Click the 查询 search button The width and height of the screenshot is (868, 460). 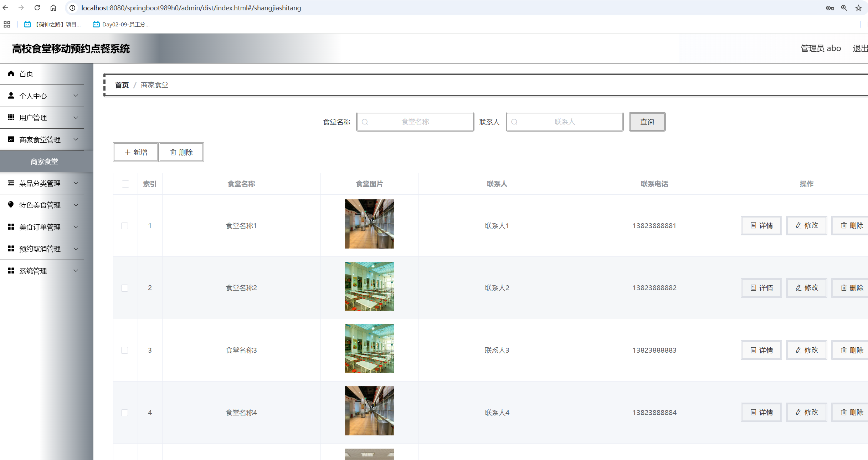click(x=647, y=122)
